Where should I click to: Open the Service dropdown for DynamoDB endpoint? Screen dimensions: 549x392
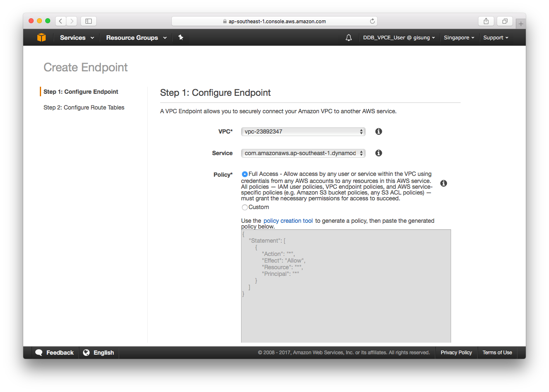tap(303, 153)
